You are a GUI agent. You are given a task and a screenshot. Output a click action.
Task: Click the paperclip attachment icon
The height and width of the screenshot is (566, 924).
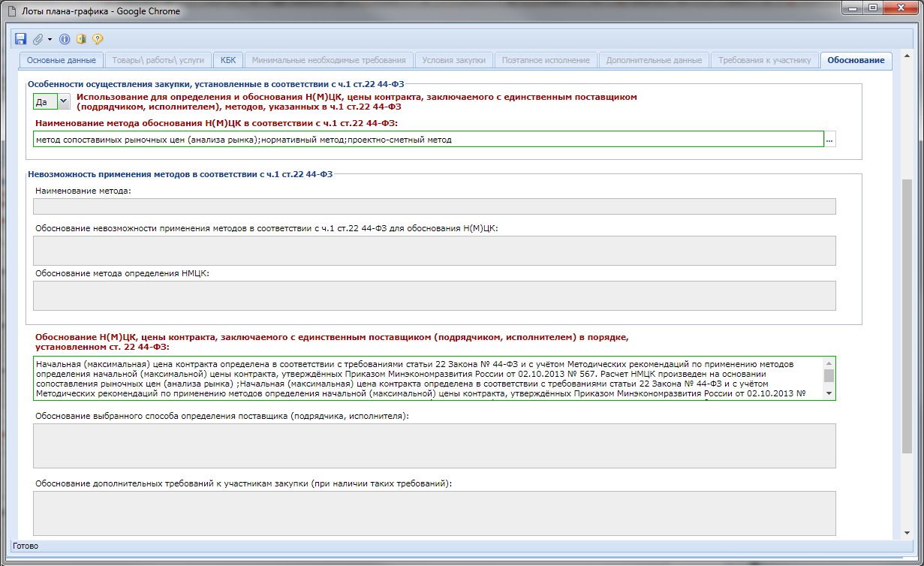click(38, 39)
